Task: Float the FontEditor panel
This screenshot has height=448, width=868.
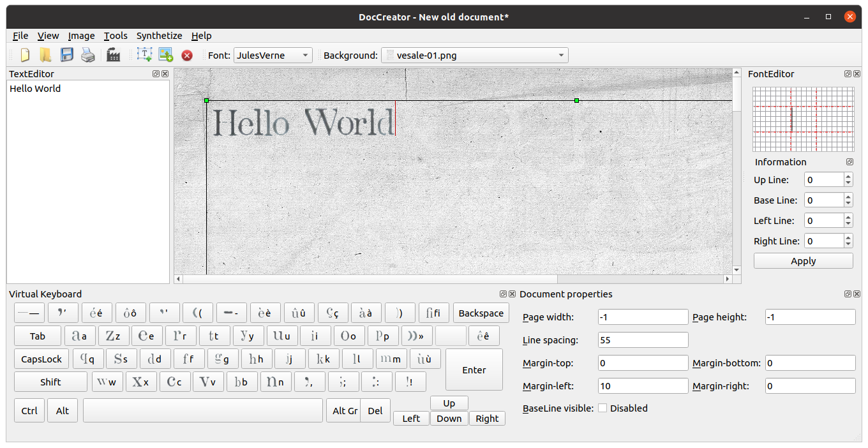Action: pyautogui.click(x=848, y=74)
